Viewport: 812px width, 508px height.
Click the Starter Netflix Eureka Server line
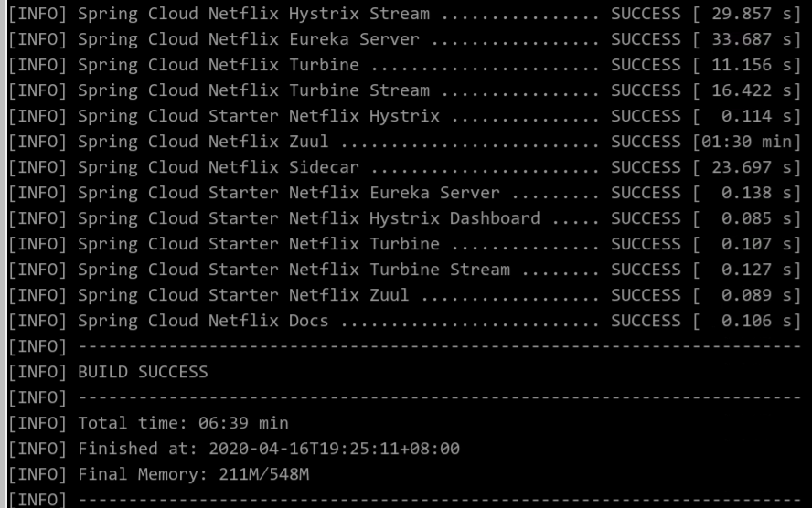pyautogui.click(x=404, y=193)
